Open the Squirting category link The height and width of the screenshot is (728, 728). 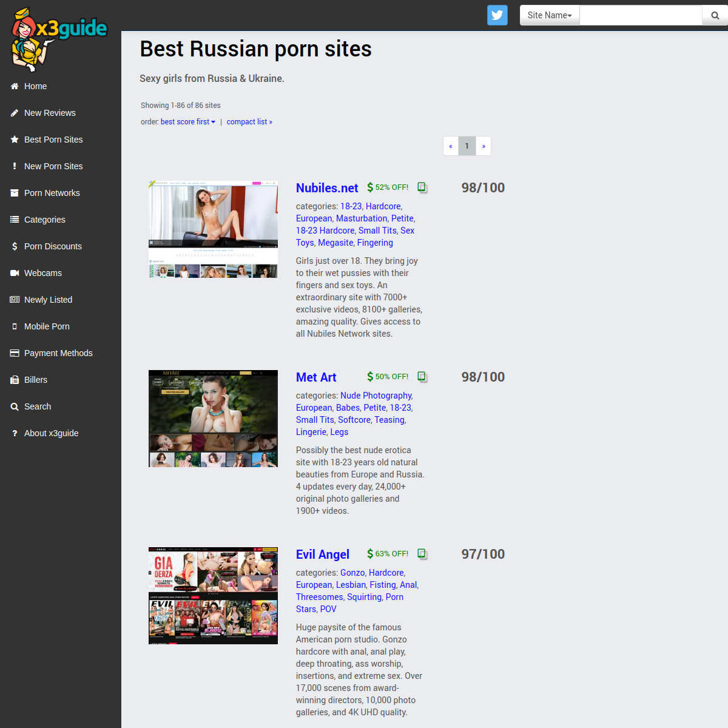[x=364, y=597]
